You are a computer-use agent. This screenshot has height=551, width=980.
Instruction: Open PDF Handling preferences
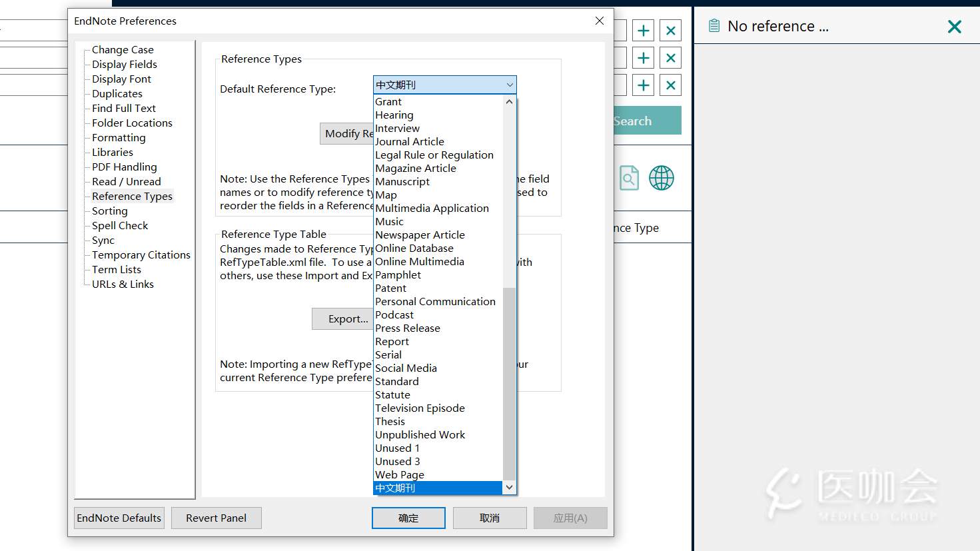coord(125,167)
